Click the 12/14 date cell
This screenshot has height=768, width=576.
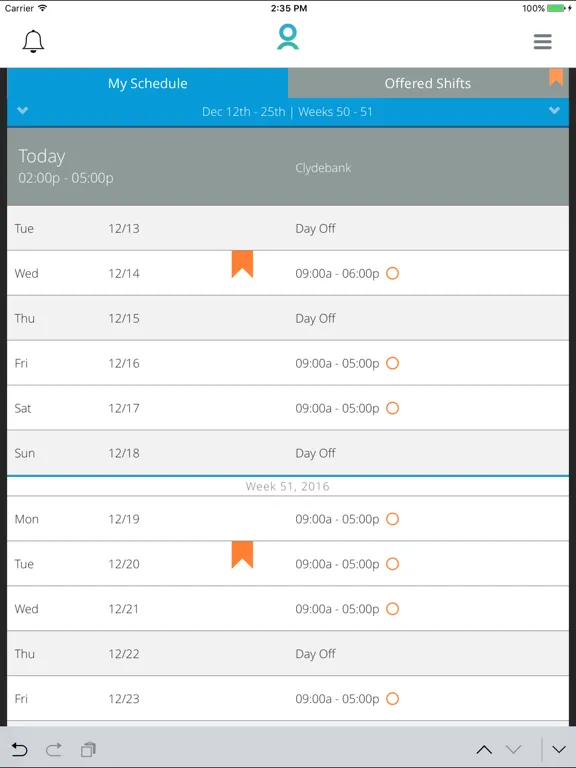pyautogui.click(x=124, y=273)
